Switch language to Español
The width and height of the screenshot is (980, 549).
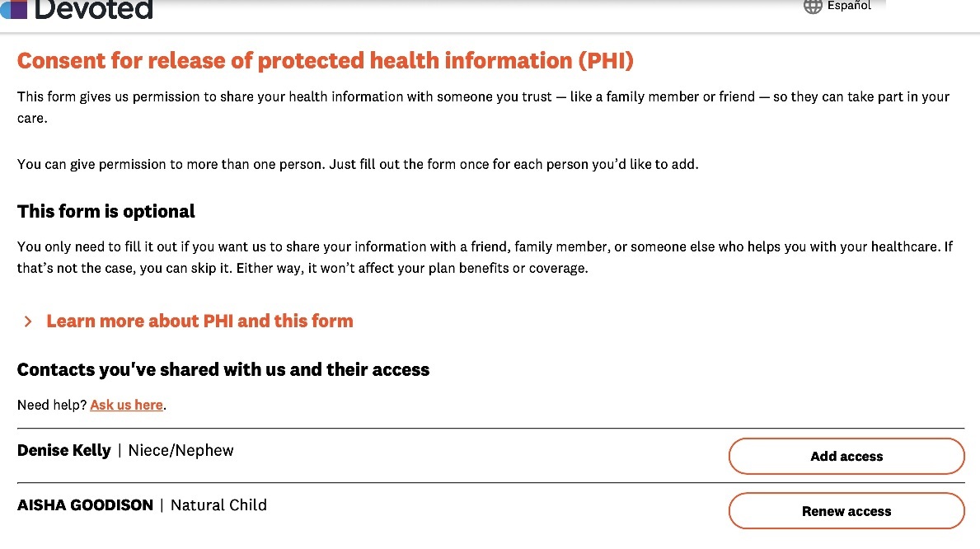(x=849, y=6)
